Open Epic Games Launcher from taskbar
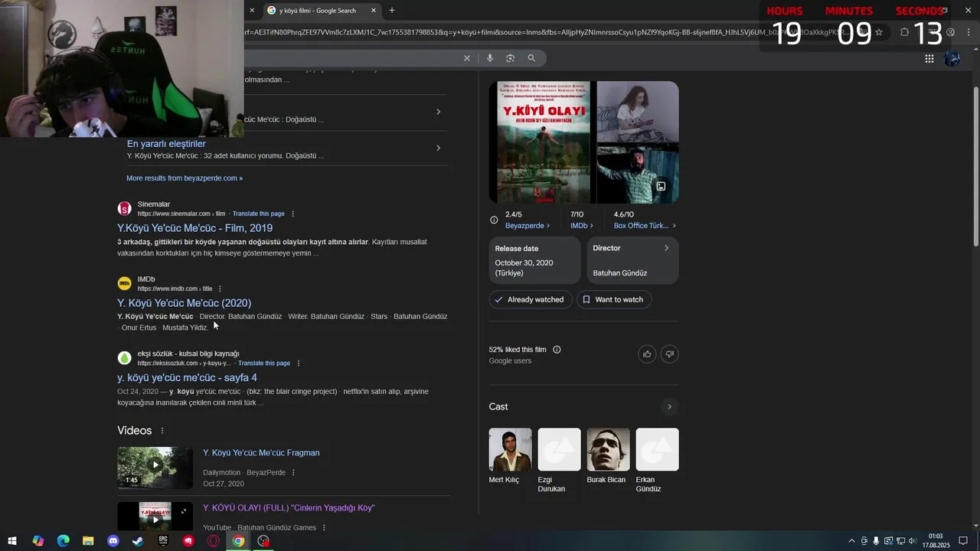The height and width of the screenshot is (551, 980). (163, 541)
